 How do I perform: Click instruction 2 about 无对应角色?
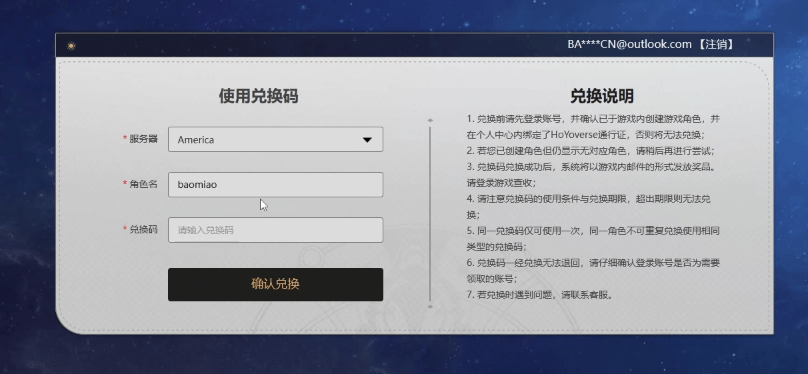pos(591,151)
